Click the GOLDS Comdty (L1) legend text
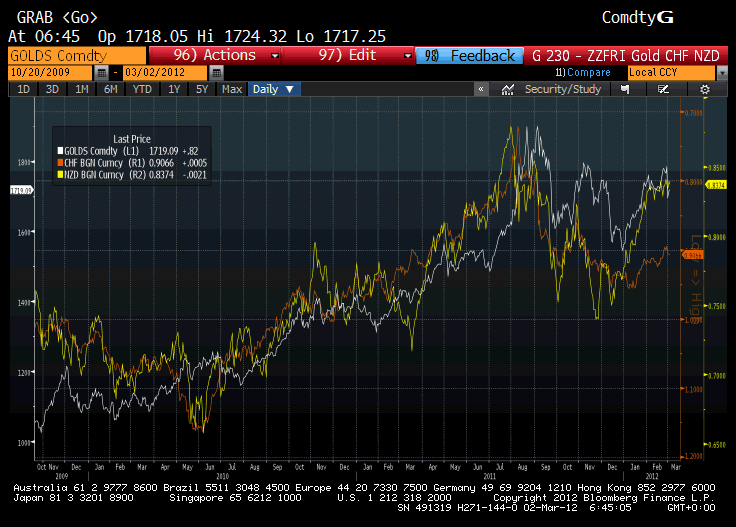The width and height of the screenshot is (736, 527). coord(102,151)
